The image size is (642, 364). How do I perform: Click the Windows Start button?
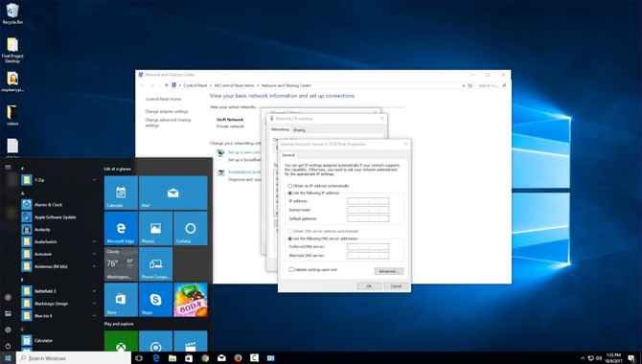[8, 358]
